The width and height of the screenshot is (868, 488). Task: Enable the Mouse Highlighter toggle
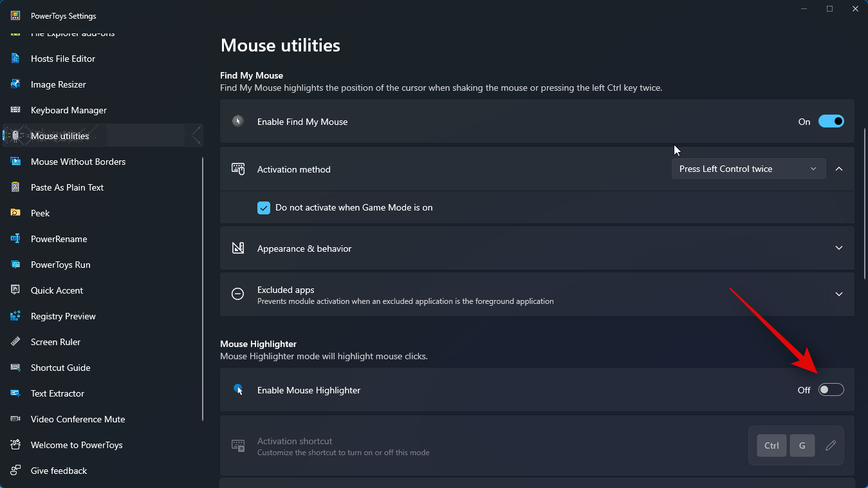tap(831, 390)
